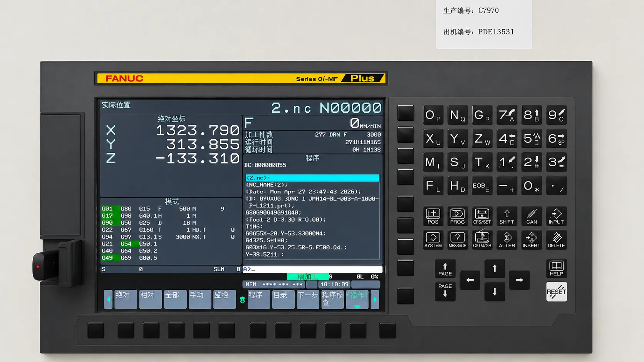Hit the SHIFT key on the keypad
The image size is (644, 362).
[x=507, y=216]
